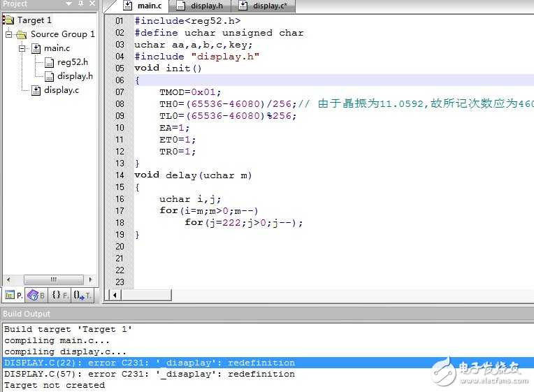
Task: Click line number 14 in the gutter
Action: (x=120, y=175)
